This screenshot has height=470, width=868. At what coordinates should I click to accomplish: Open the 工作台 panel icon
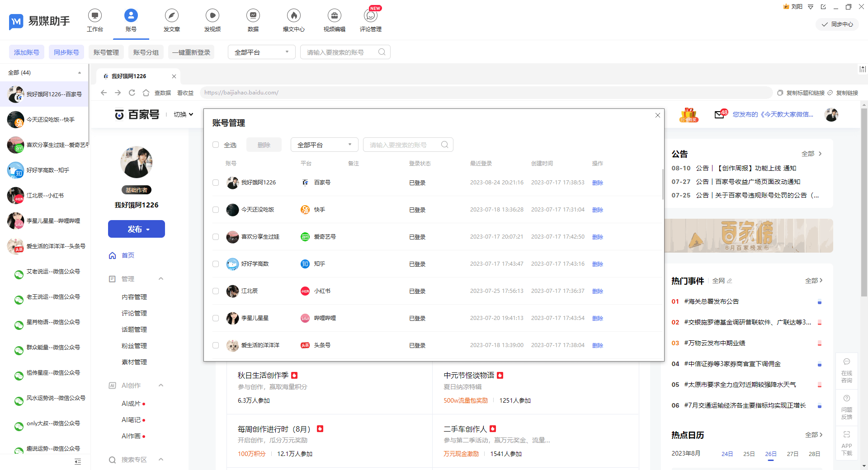(x=95, y=20)
